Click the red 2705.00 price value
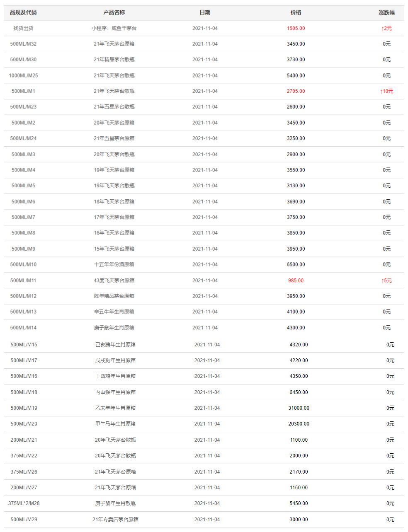The image size is (408, 532). click(x=296, y=91)
